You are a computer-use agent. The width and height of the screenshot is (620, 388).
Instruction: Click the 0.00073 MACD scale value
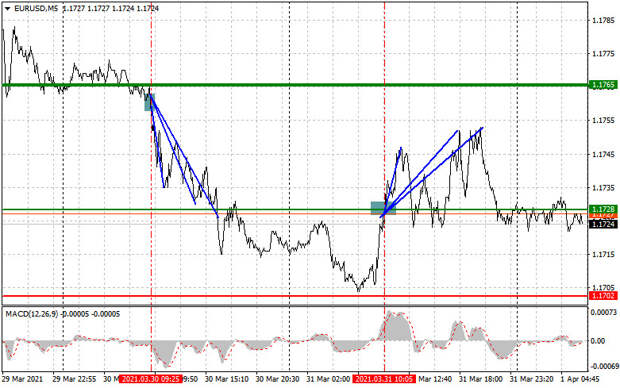tap(603, 312)
